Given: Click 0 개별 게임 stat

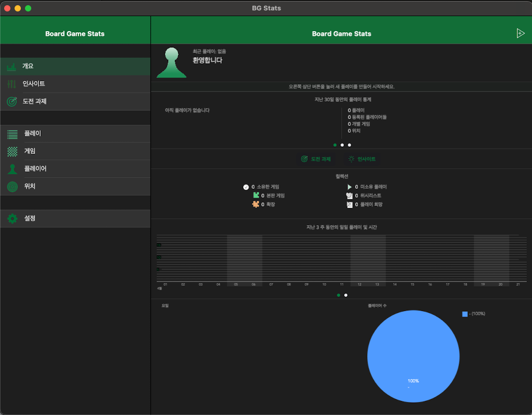Looking at the screenshot, I should (359, 124).
